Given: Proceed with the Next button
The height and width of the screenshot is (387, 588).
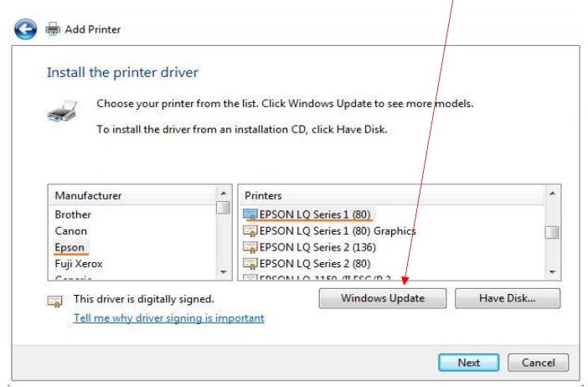Looking at the screenshot, I should click(468, 363).
